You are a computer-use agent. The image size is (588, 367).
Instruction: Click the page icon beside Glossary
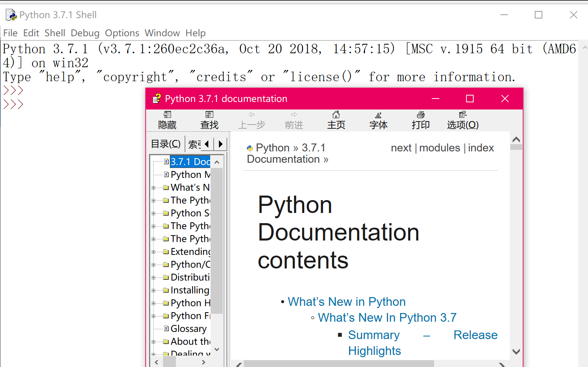point(166,328)
